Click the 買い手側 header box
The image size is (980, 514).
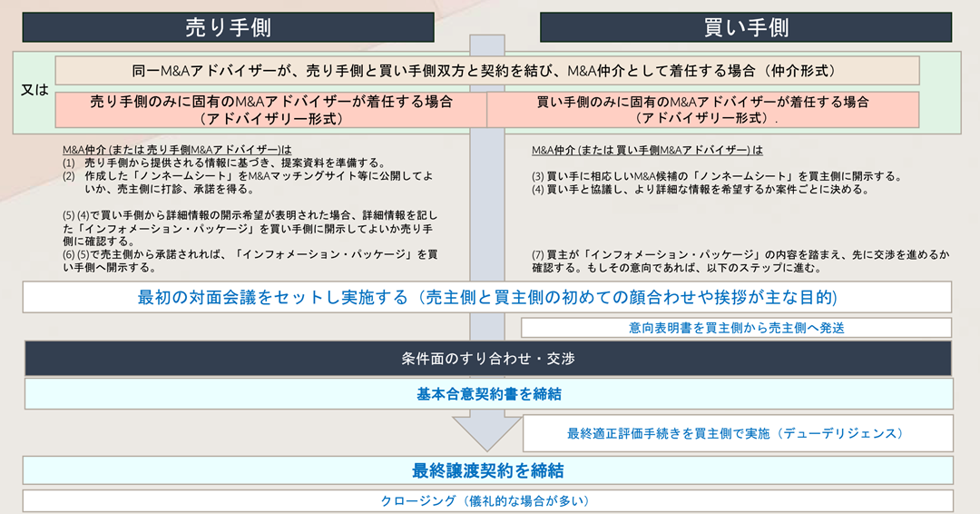coord(745,27)
